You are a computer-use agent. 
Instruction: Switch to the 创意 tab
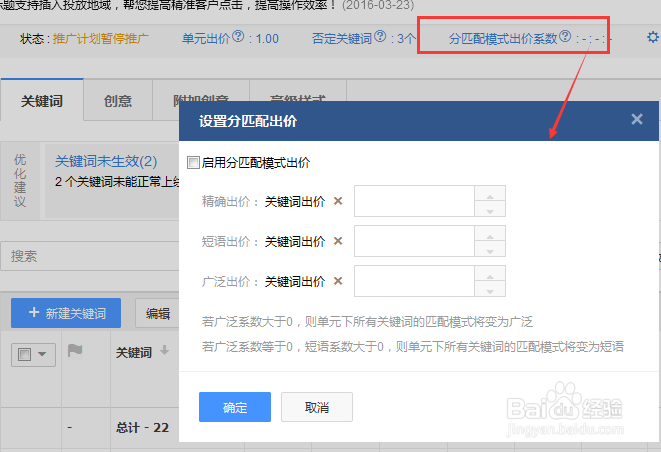click(118, 100)
